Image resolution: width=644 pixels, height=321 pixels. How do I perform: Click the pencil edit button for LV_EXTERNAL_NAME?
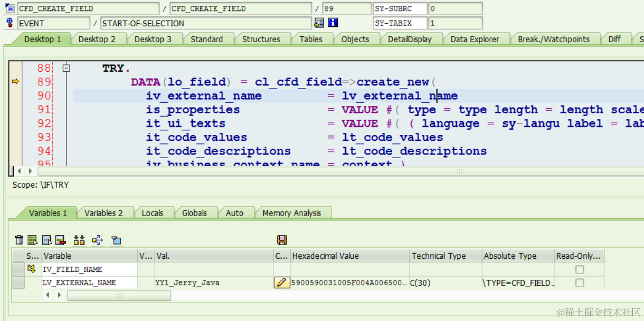(282, 283)
